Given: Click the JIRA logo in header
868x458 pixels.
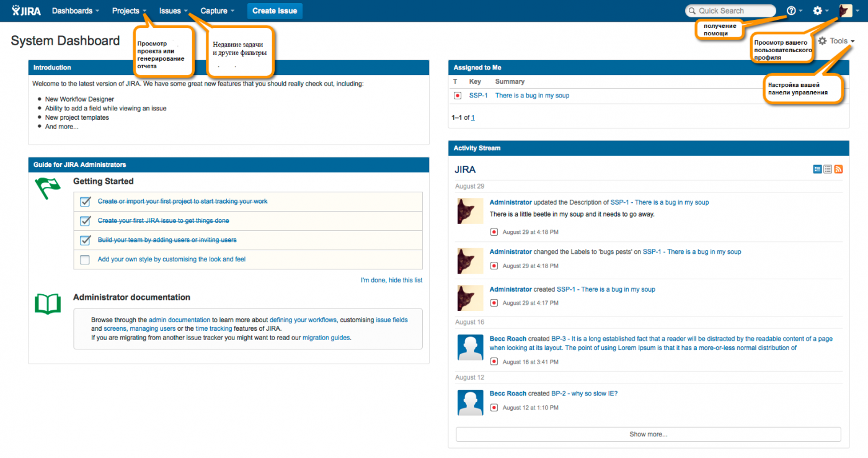Looking at the screenshot, I should click(x=27, y=11).
